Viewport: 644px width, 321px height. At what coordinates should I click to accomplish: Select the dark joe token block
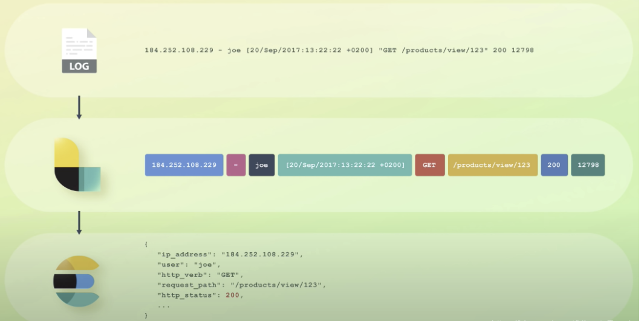[x=262, y=165]
